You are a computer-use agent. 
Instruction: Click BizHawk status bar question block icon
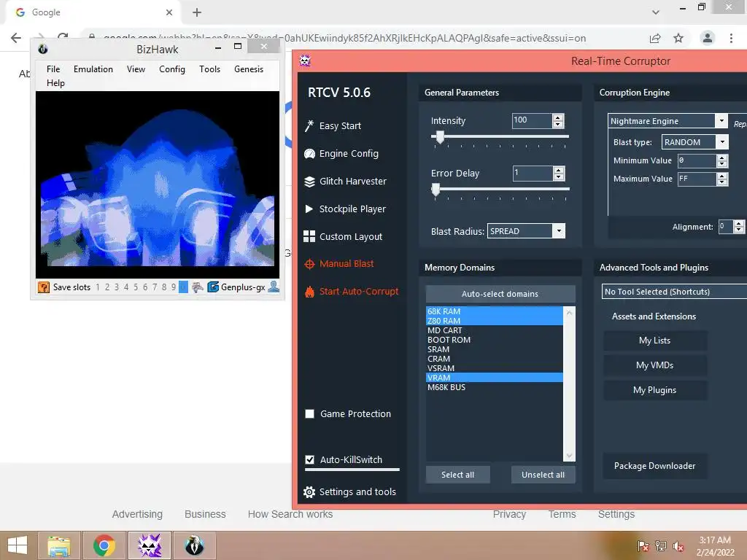(44, 287)
